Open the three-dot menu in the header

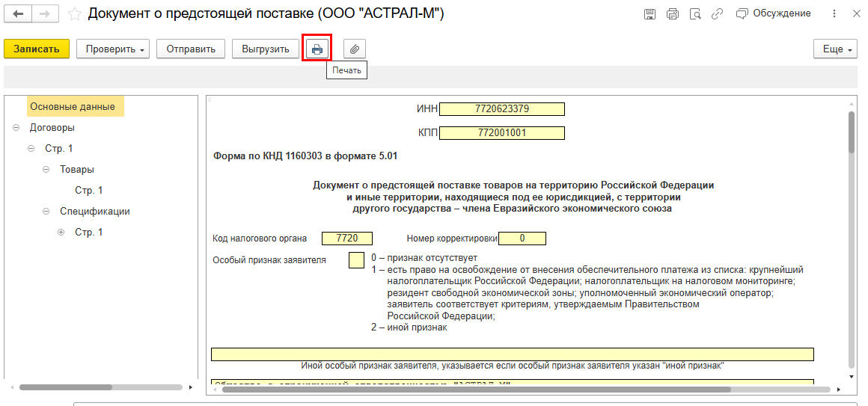(x=834, y=14)
